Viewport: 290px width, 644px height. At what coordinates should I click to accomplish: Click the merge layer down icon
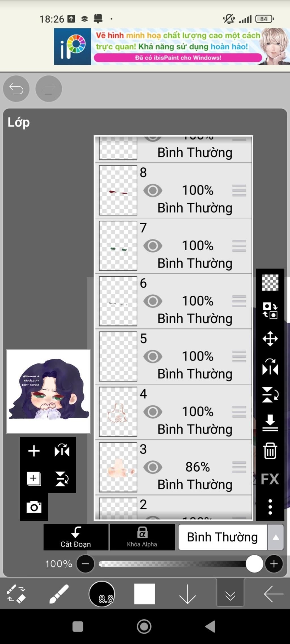coord(270,423)
